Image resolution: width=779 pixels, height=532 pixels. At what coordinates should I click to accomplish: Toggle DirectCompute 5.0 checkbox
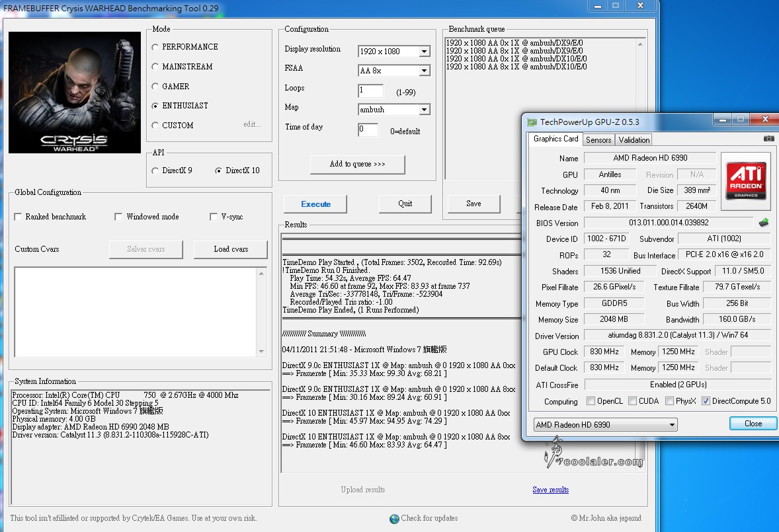pos(706,401)
